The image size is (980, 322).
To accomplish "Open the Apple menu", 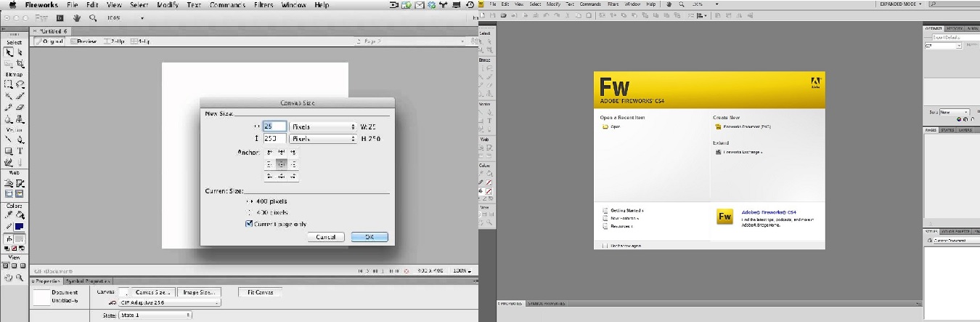I will pos(12,5).
